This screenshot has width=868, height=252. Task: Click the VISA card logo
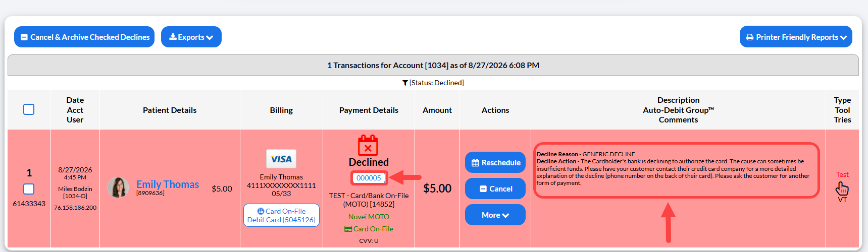point(281,159)
